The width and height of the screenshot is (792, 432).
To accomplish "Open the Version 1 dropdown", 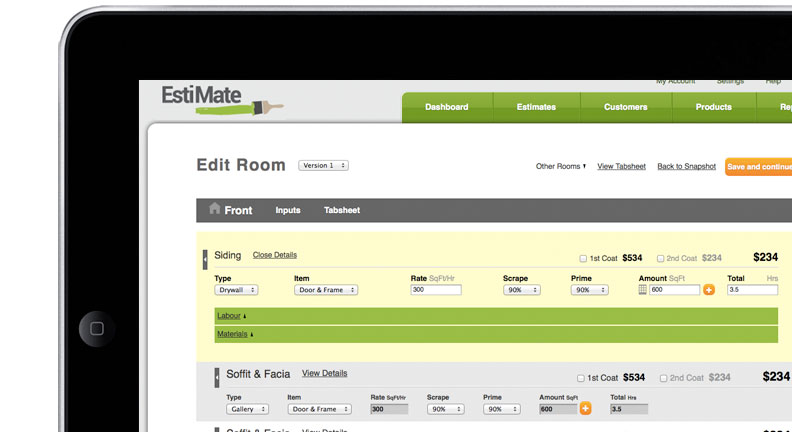I will click(323, 165).
